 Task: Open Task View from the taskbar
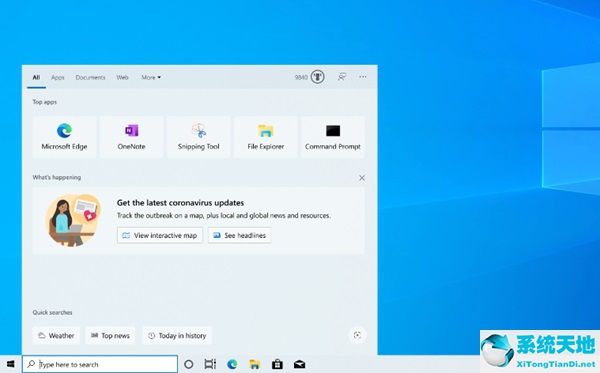(x=210, y=364)
